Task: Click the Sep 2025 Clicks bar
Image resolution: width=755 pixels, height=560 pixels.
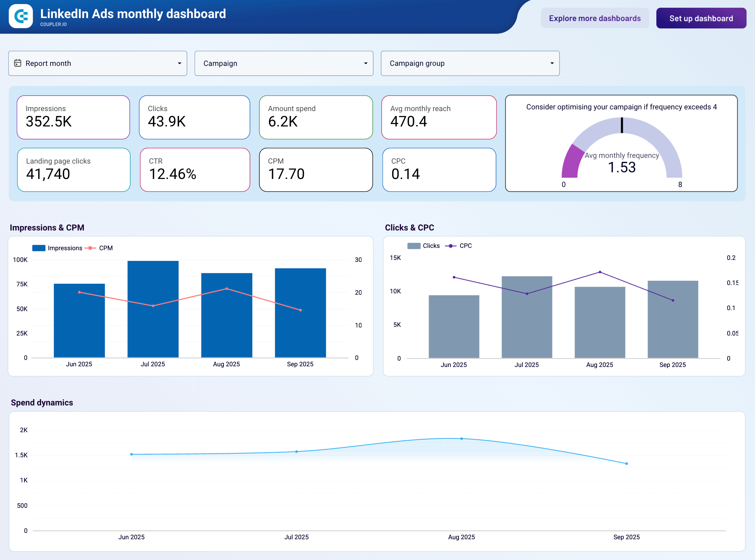Action: [673, 319]
